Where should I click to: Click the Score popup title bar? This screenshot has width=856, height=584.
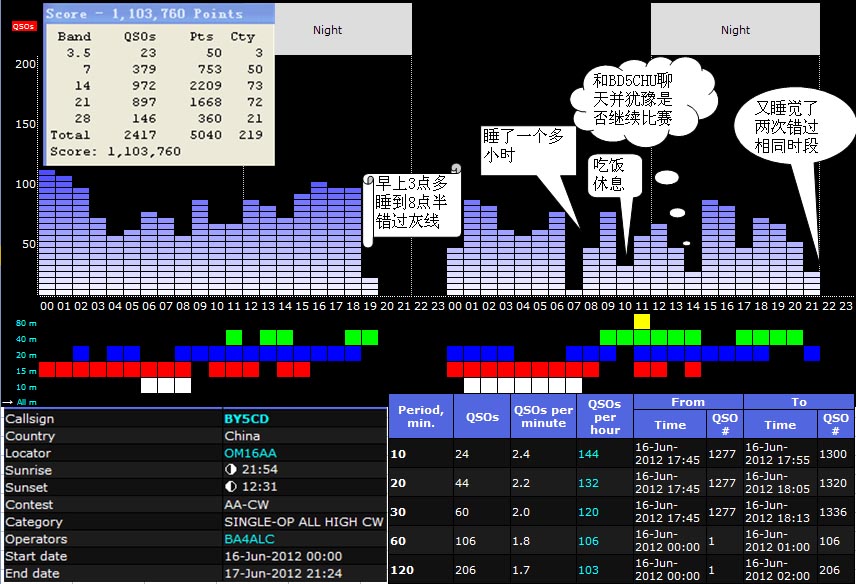pos(159,14)
